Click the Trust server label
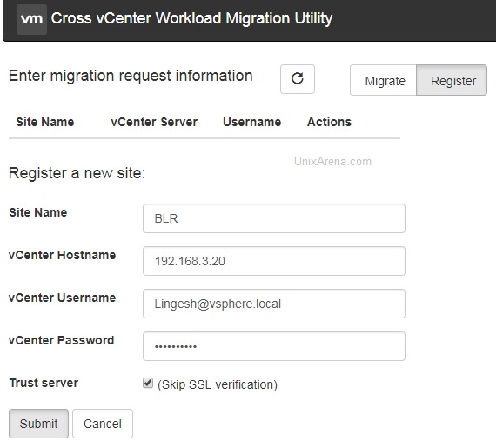Viewport: 496px width, 448px height. pos(44,383)
